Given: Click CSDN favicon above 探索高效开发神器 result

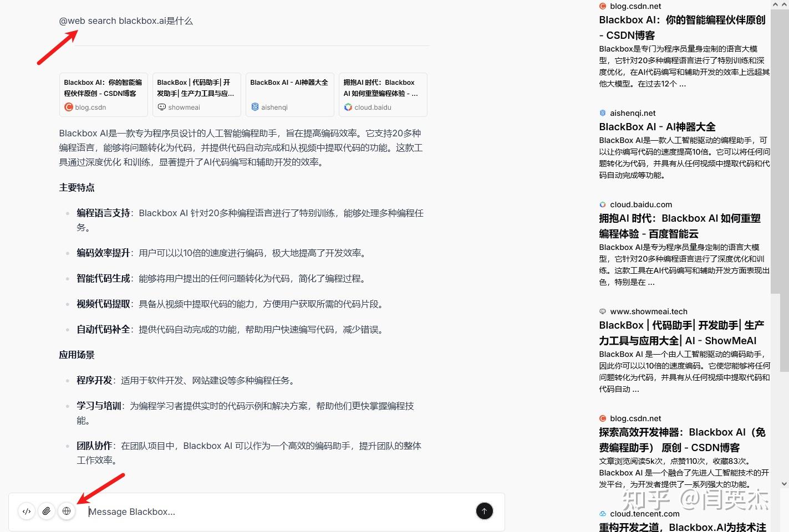Looking at the screenshot, I should coord(603,418).
